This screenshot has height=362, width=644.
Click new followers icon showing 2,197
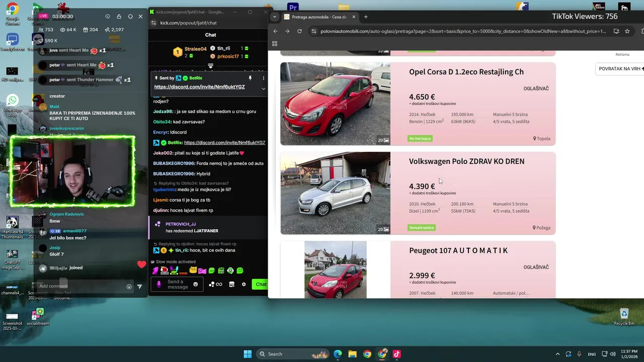[107, 30]
